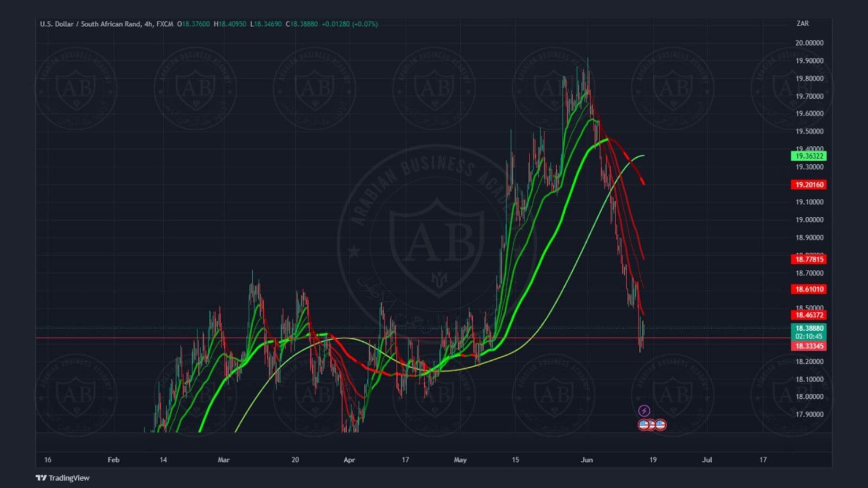Select the red 18.61010 price tag
This screenshot has width=868, height=488.
click(809, 289)
